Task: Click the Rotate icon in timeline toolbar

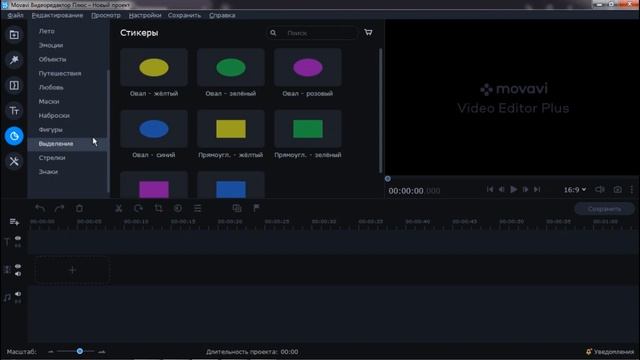Action: pyautogui.click(x=138, y=209)
